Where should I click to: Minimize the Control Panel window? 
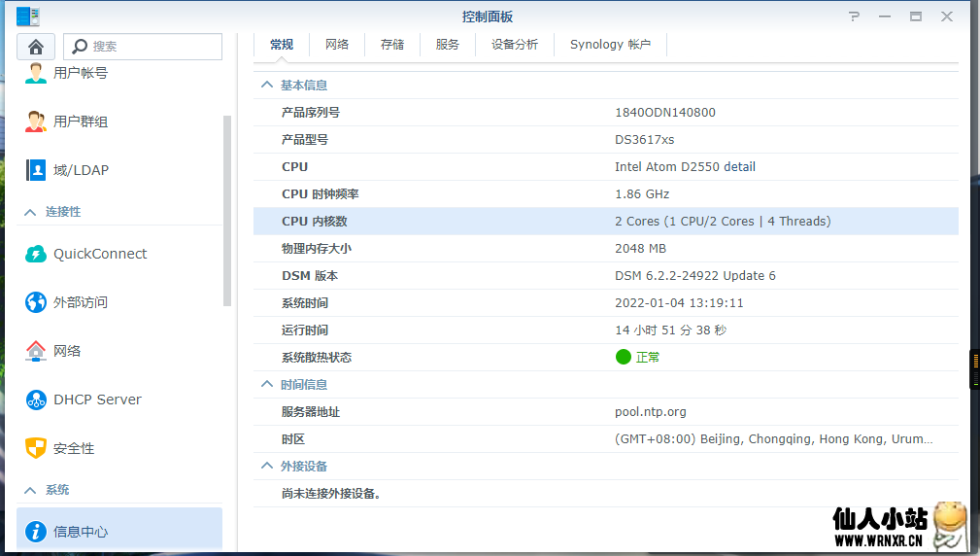(885, 17)
